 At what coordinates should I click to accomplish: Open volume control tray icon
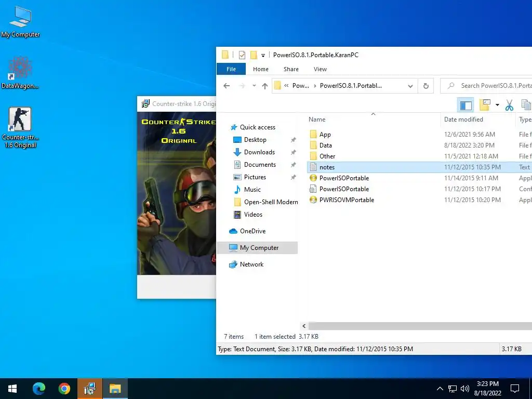click(x=464, y=389)
